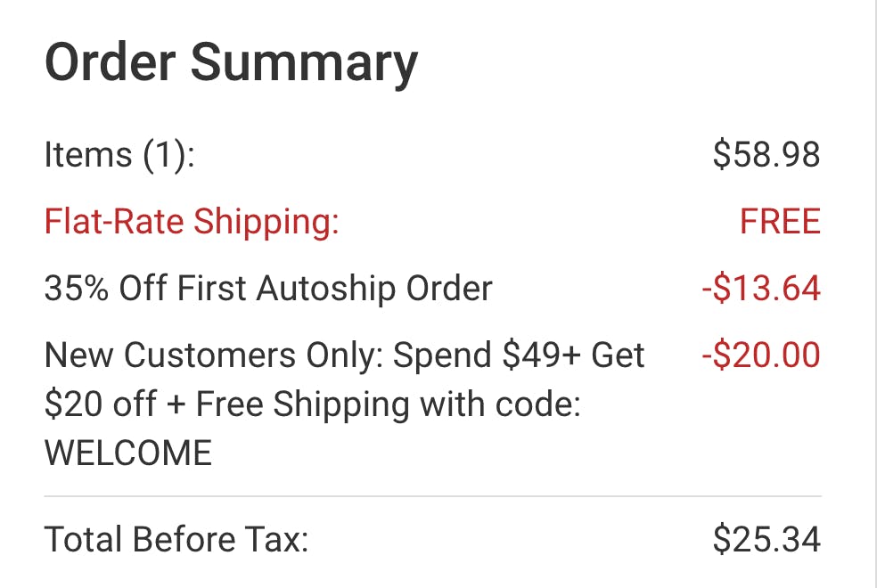This screenshot has height=588, width=885.
Task: Select the WELCOME promo code
Action: pyautogui.click(x=128, y=453)
